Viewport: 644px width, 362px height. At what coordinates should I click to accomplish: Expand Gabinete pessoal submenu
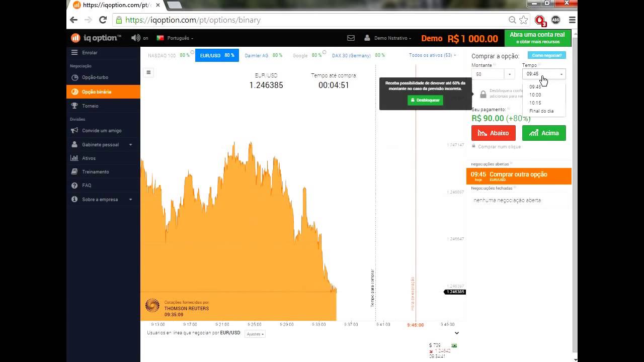pos(103,144)
